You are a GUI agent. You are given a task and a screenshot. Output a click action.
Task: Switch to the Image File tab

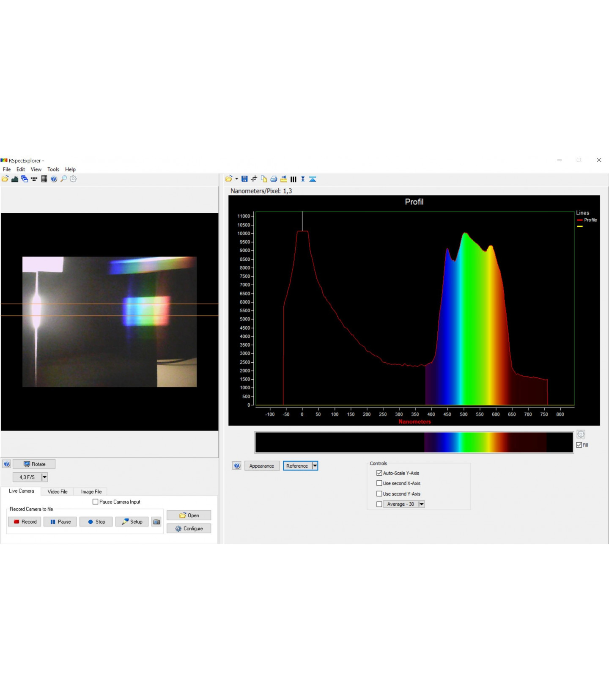pos(91,492)
